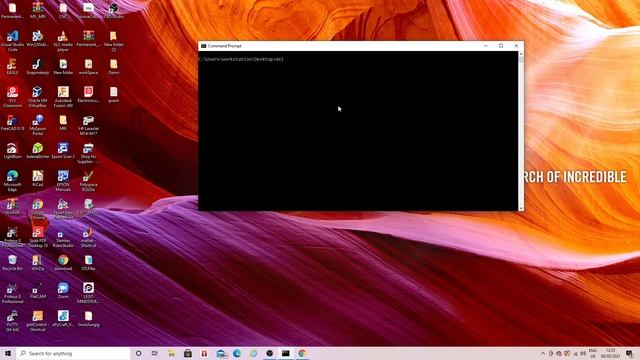Select balenaEtcher desktop shortcut
640x360 pixels.
coord(38,151)
